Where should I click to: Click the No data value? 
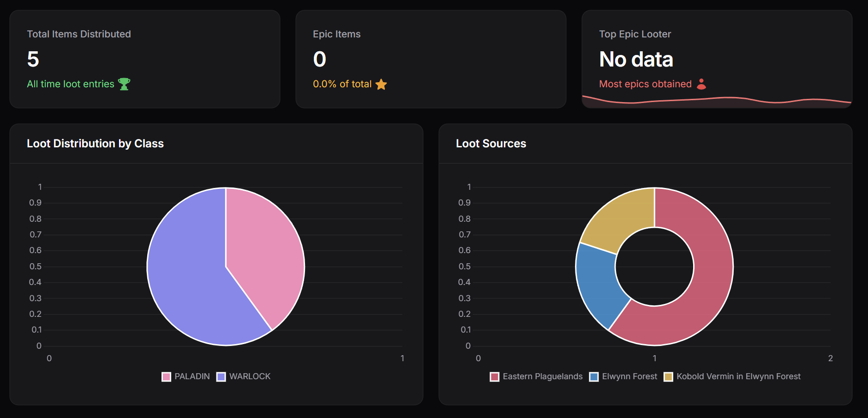pos(636,59)
